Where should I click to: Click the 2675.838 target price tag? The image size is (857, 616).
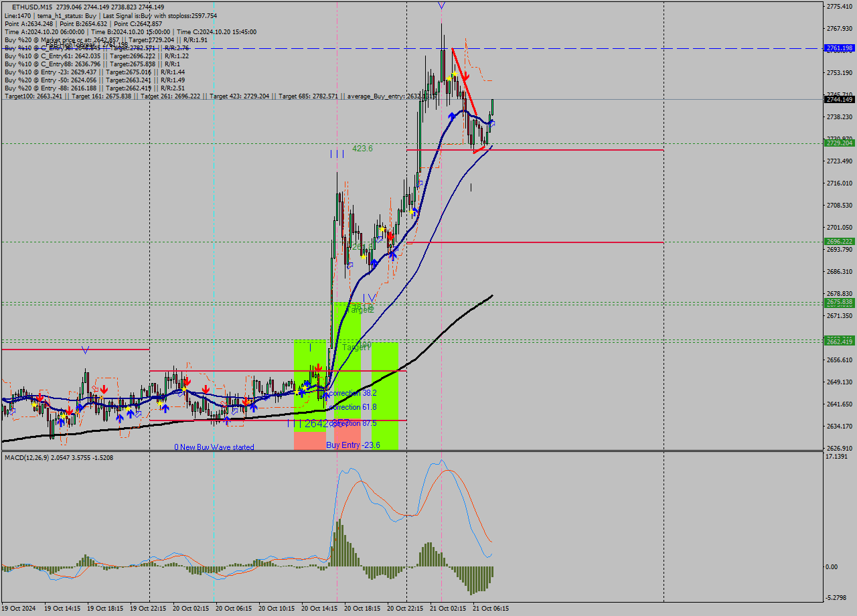click(x=840, y=303)
